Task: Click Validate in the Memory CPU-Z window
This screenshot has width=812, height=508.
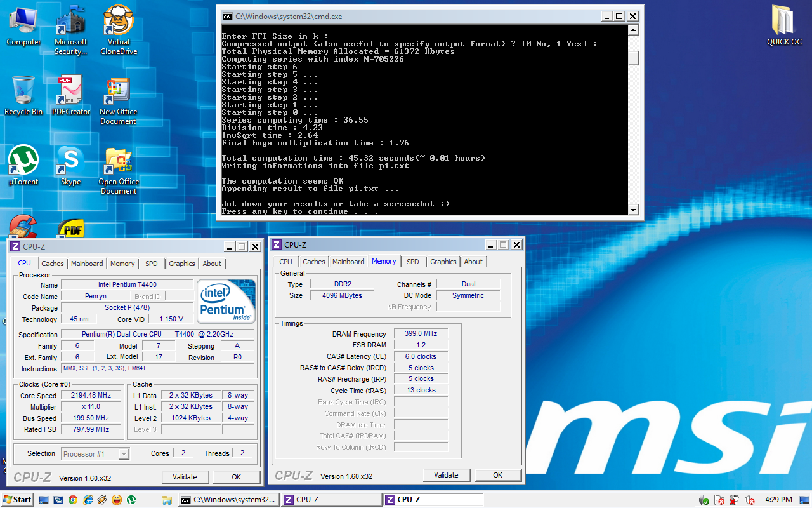Action: coord(447,475)
